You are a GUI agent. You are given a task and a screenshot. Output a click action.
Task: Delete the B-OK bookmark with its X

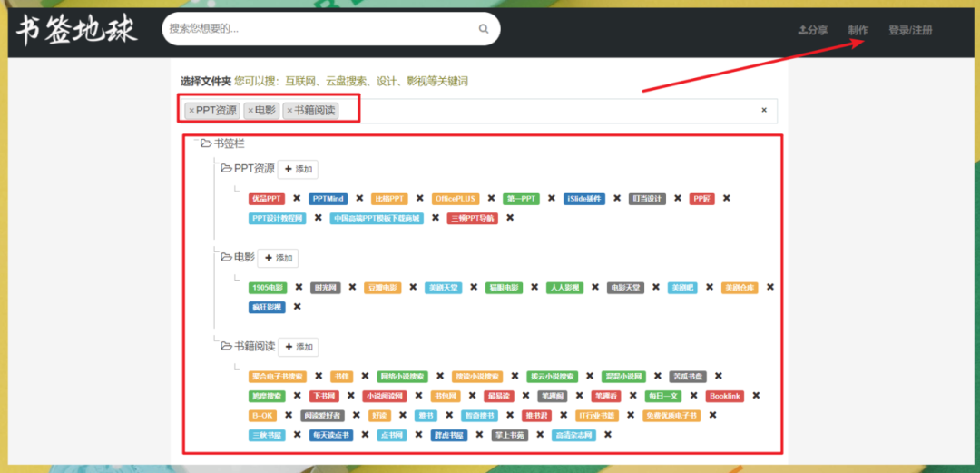coord(289,415)
